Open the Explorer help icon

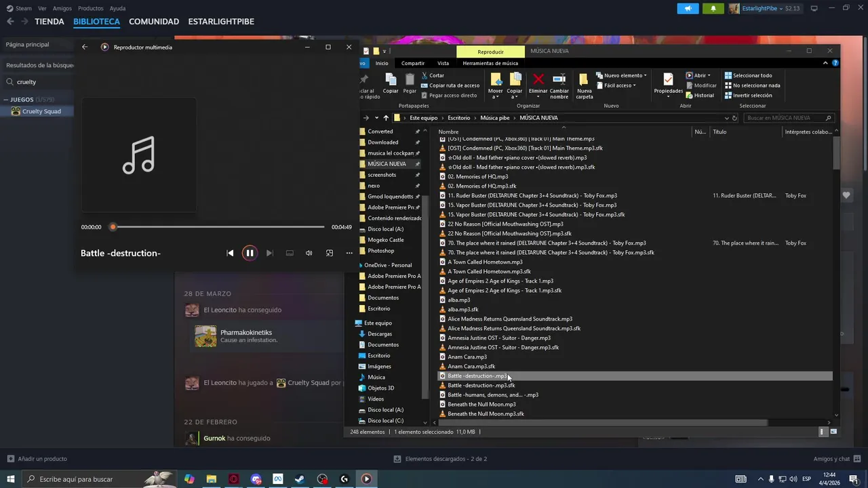835,63
